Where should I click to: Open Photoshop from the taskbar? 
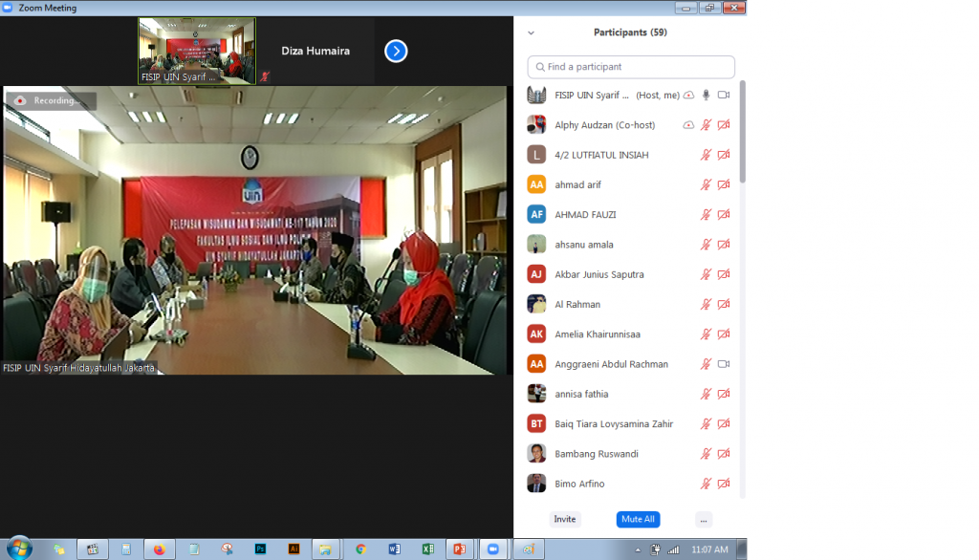coord(260,549)
